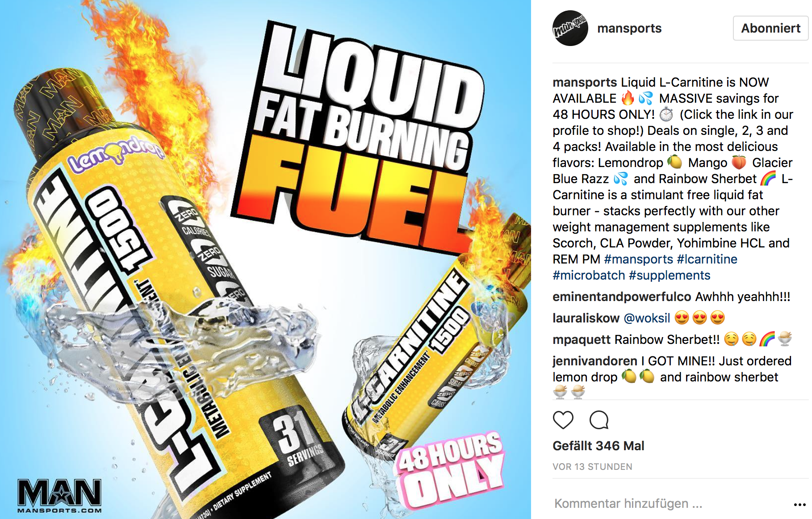Click the MAN Sports logo in image
Viewport: 812px width, 519px height.
(59, 496)
